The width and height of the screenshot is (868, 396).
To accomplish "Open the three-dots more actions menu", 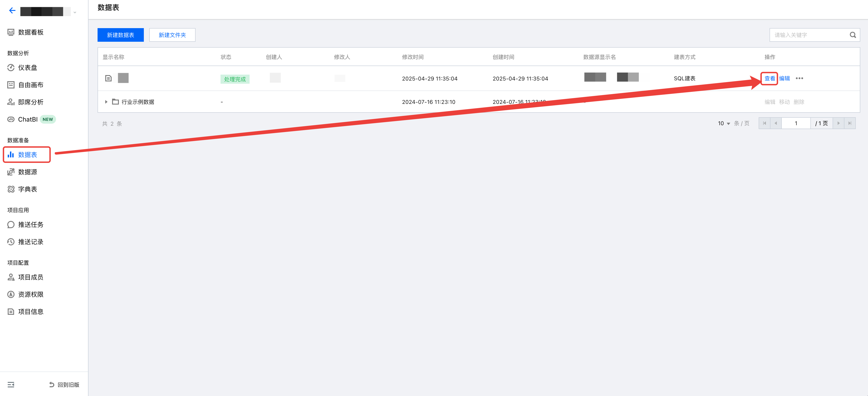I will click(x=799, y=78).
